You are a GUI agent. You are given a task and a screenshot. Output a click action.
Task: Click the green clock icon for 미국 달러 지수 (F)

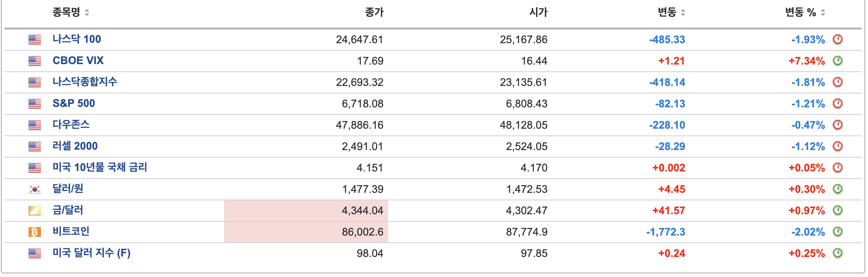(x=838, y=253)
